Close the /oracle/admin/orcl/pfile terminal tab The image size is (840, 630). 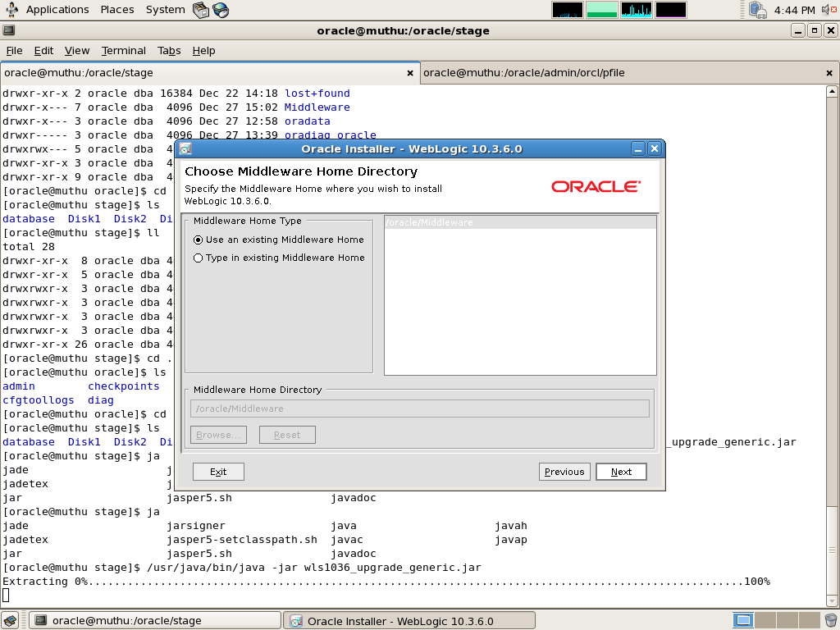coord(829,73)
